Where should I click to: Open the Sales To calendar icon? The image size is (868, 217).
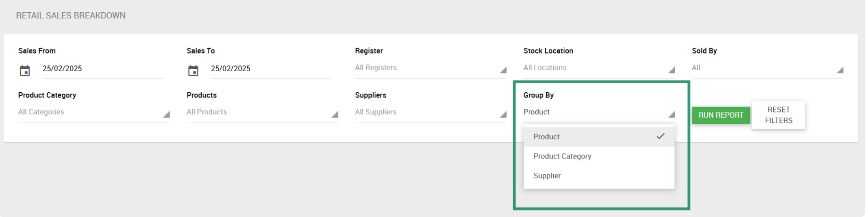[x=193, y=71]
